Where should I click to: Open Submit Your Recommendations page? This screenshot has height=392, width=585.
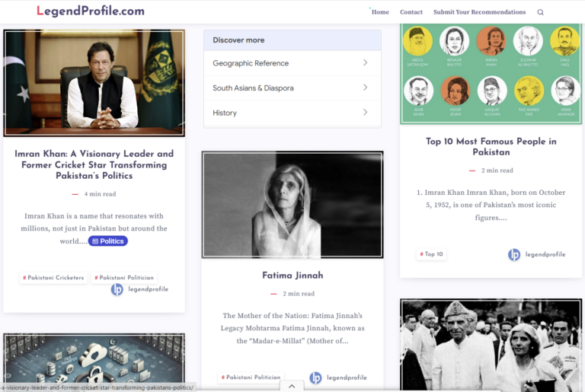click(479, 12)
